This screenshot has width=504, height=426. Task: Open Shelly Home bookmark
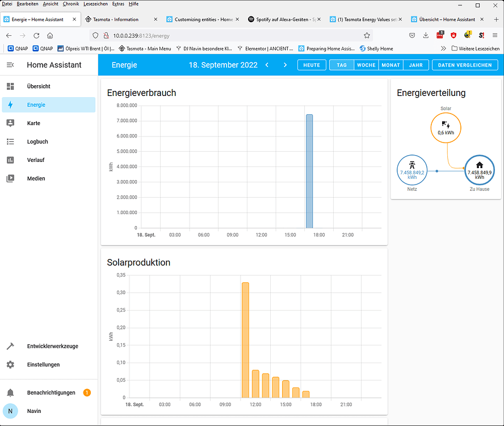pos(376,49)
